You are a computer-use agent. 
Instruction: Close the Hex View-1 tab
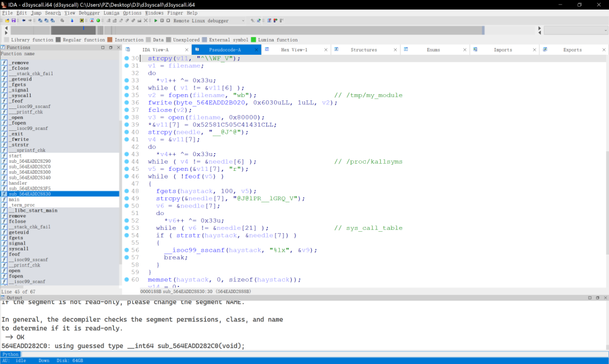coord(325,50)
